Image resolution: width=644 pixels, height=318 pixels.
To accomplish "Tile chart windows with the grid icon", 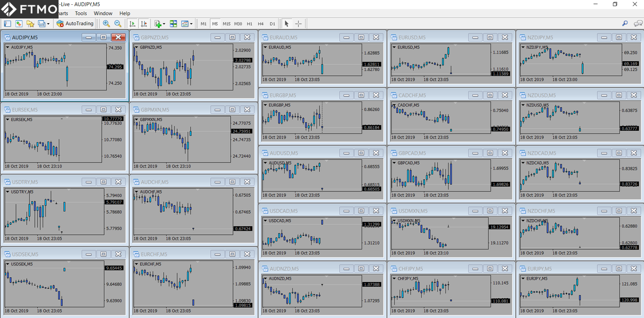I will click(x=174, y=24).
